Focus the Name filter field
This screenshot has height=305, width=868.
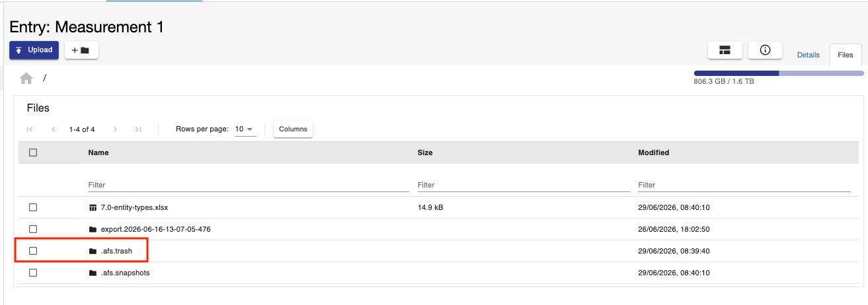pos(249,185)
